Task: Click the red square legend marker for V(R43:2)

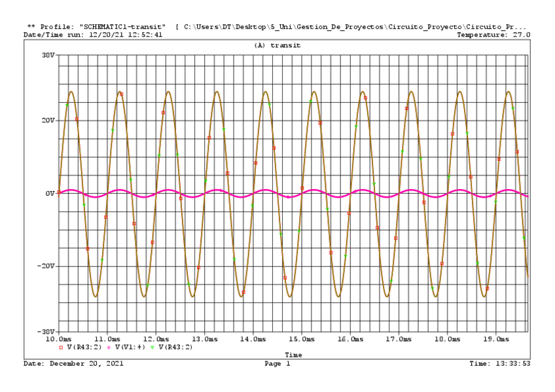Action: (61, 347)
